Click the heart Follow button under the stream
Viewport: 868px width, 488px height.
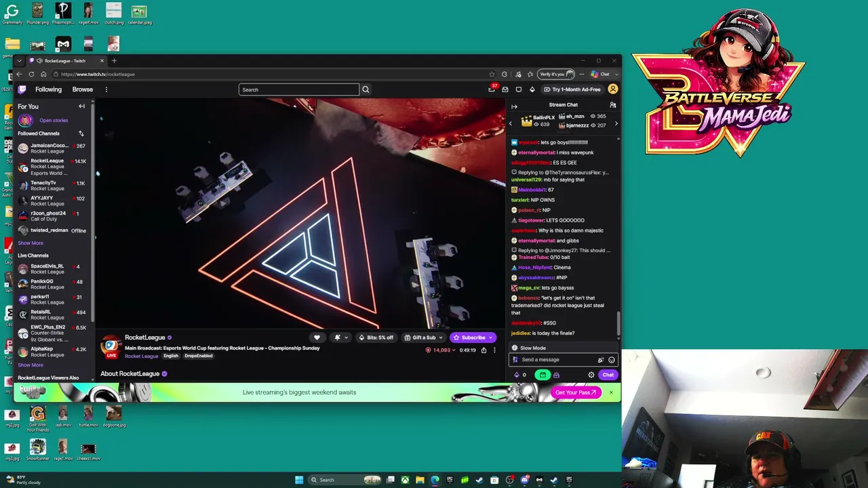(317, 338)
